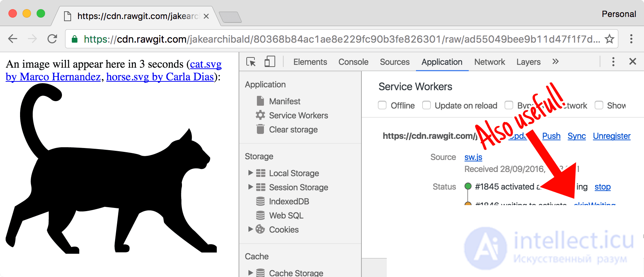Click the Local Storage grid icon
This screenshot has height=277, width=644.
click(x=261, y=173)
